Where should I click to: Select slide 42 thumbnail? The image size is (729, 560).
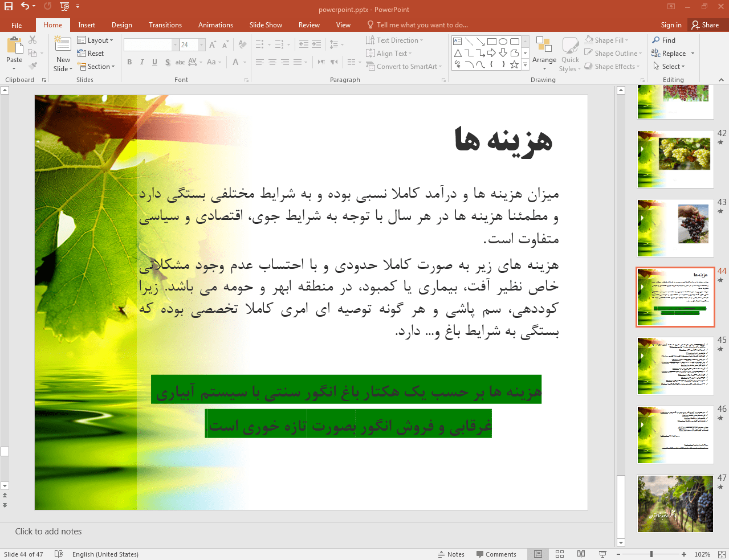(675, 159)
